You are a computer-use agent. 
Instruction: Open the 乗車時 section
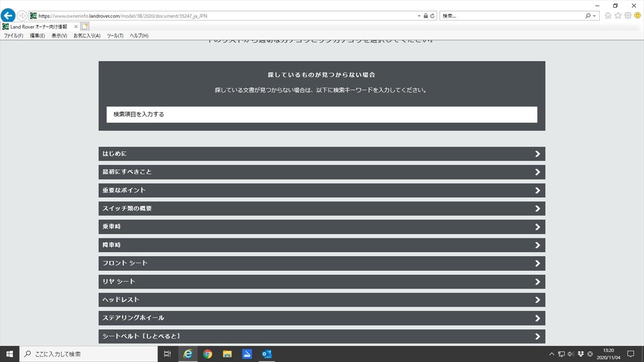click(x=322, y=227)
